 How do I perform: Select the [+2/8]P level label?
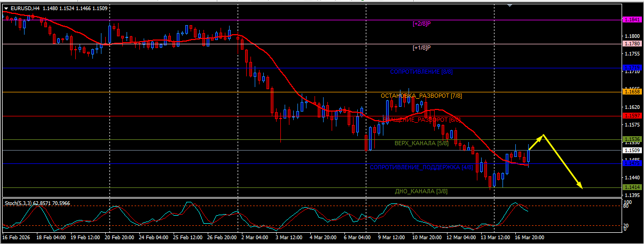(x=422, y=23)
